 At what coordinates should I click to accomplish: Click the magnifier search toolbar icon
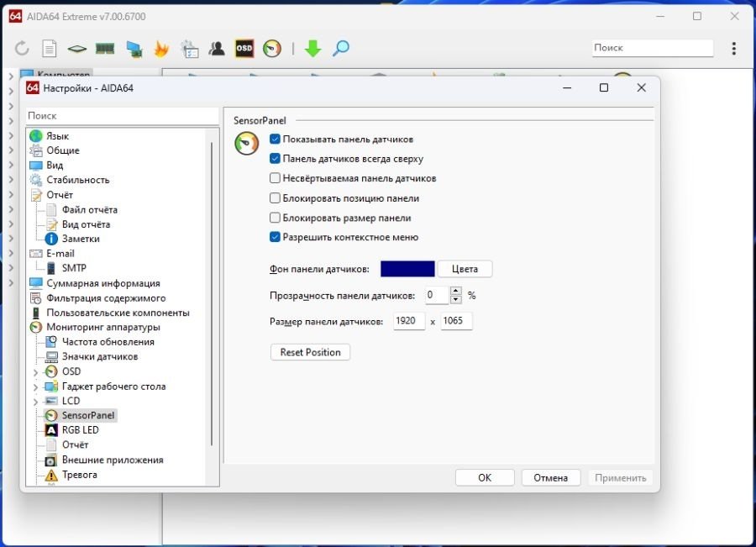point(341,48)
